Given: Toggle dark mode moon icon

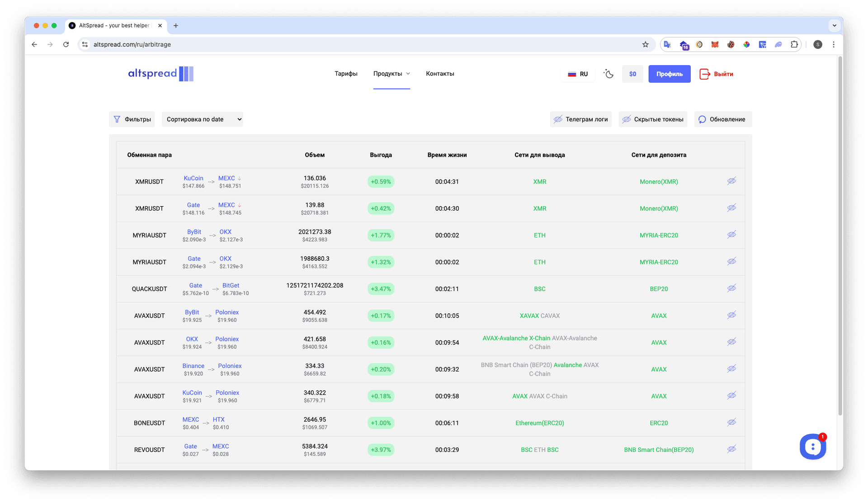Looking at the screenshot, I should [609, 74].
